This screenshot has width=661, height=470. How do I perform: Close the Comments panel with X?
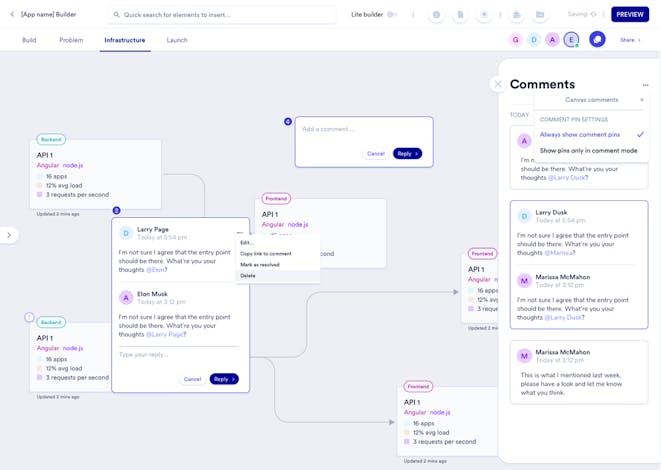click(x=498, y=84)
